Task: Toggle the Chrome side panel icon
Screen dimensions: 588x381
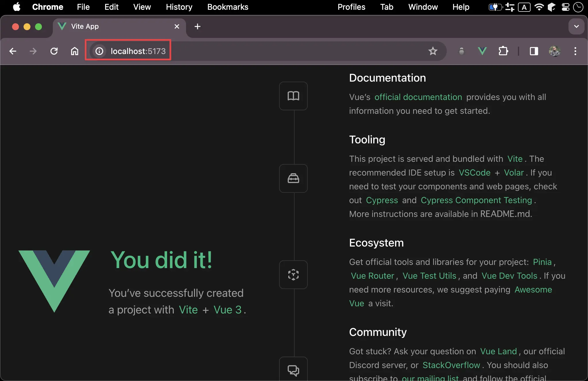Action: pos(534,51)
